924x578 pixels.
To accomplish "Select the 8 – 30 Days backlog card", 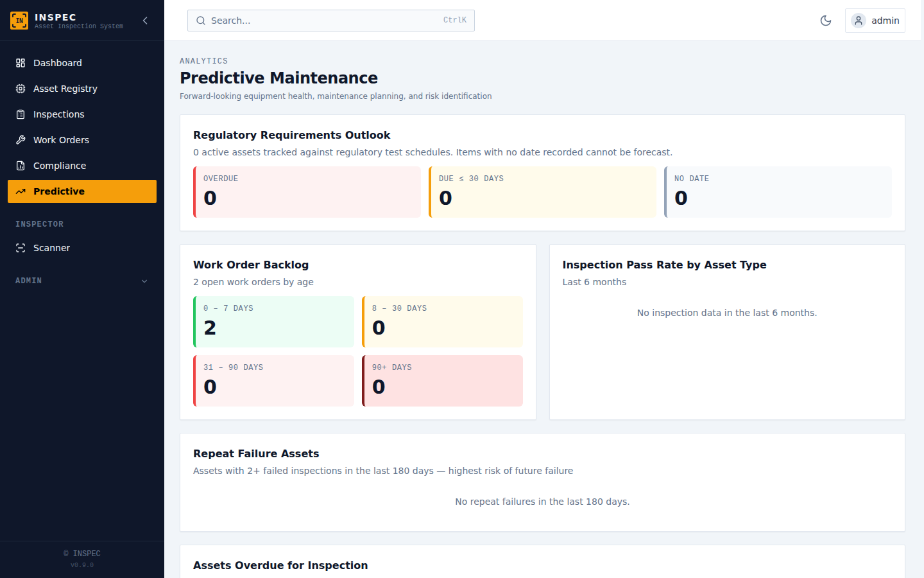I will click(x=443, y=322).
